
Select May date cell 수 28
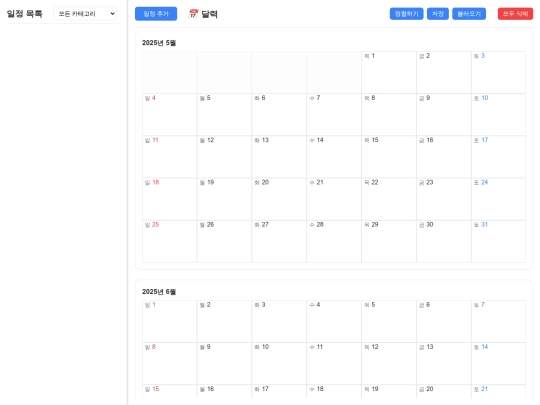point(334,241)
